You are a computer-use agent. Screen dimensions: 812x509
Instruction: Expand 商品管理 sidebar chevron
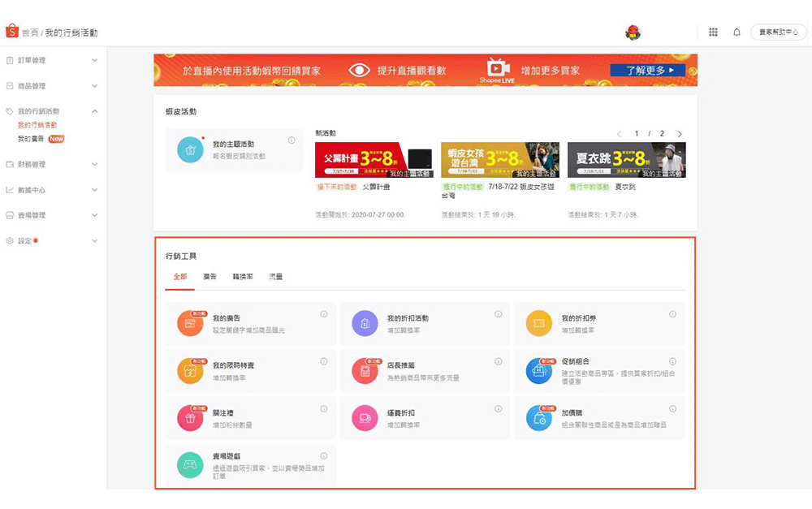[95, 86]
